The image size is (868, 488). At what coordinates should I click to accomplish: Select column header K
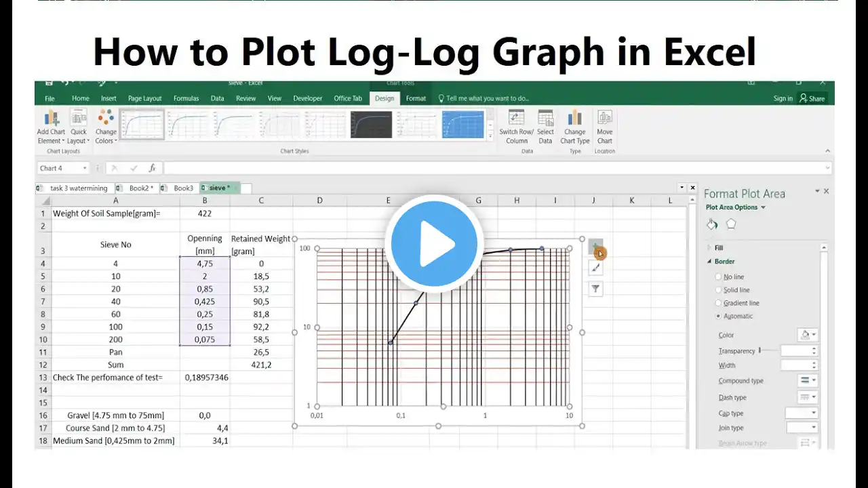tap(632, 201)
